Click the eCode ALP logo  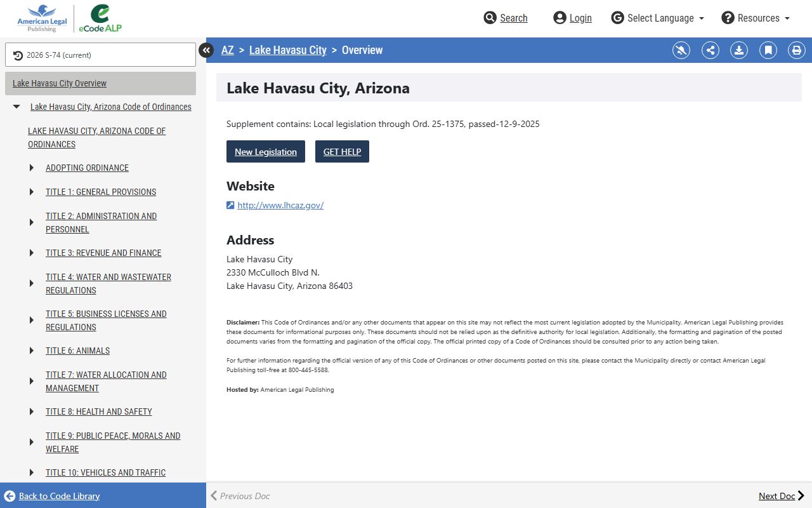click(100, 18)
